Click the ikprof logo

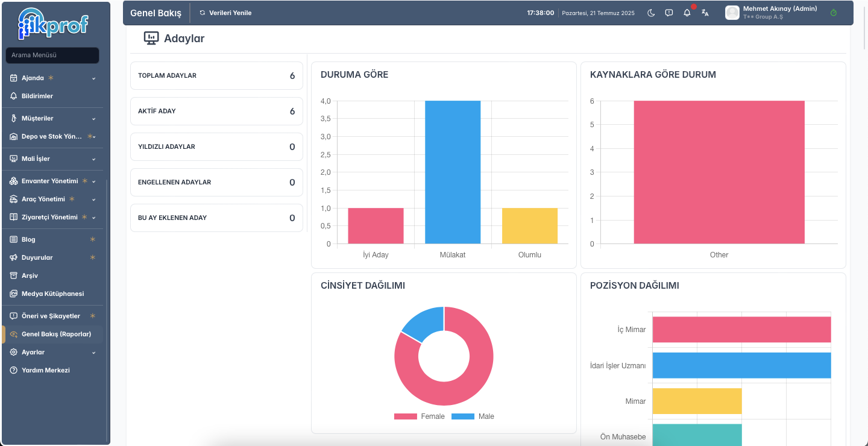click(x=54, y=24)
